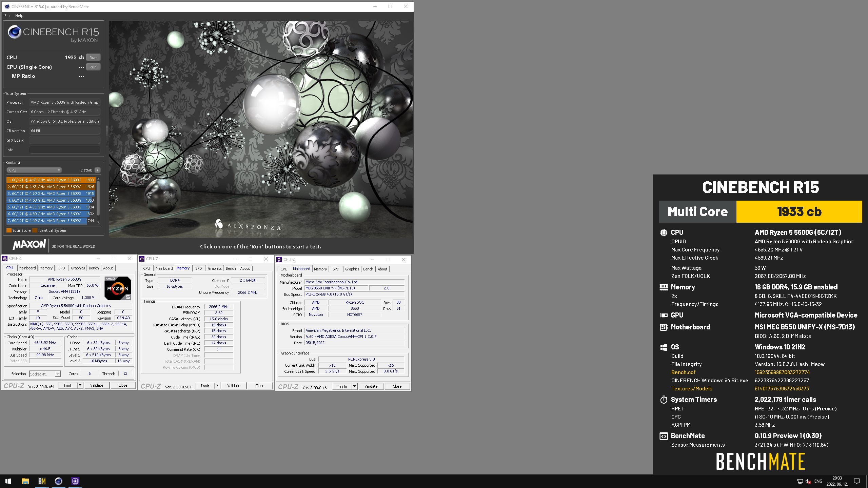Screen dimensions: 868x488
Task: Expand Tools dropdown arrow in CPU-Z Mainboard window
Action: 355,386
